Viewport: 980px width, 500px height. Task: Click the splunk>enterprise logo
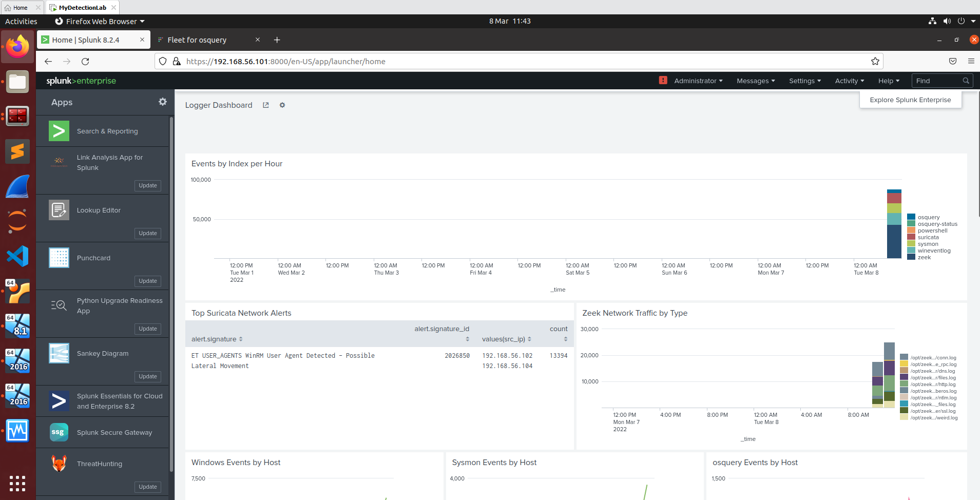click(x=81, y=81)
